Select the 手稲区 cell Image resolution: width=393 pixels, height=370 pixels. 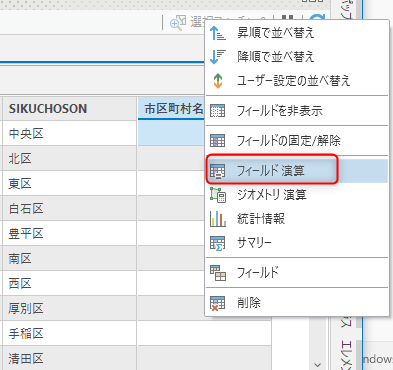tap(69, 333)
